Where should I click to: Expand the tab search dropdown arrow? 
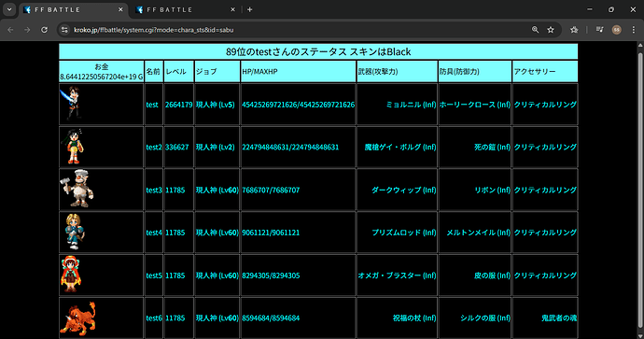click(9, 9)
